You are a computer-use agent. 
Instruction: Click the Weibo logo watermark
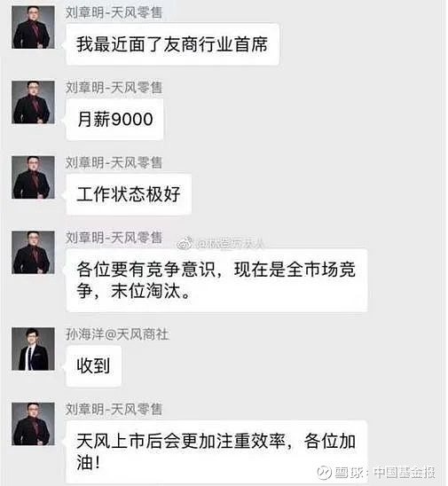[185, 244]
